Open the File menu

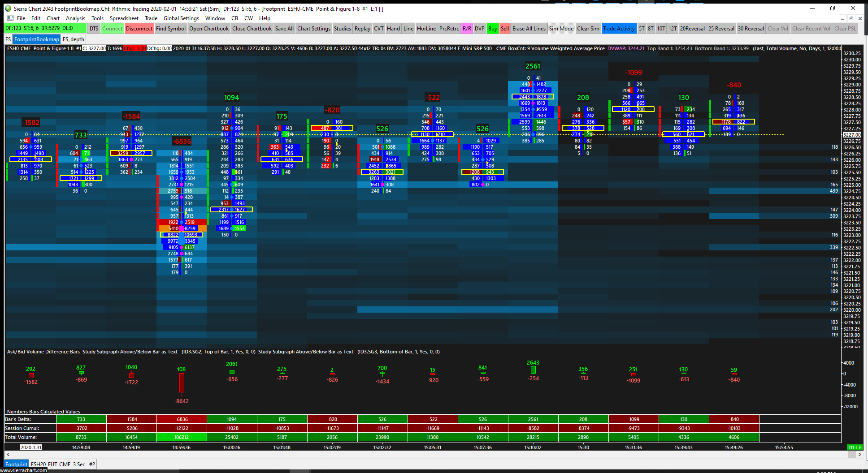click(21, 18)
